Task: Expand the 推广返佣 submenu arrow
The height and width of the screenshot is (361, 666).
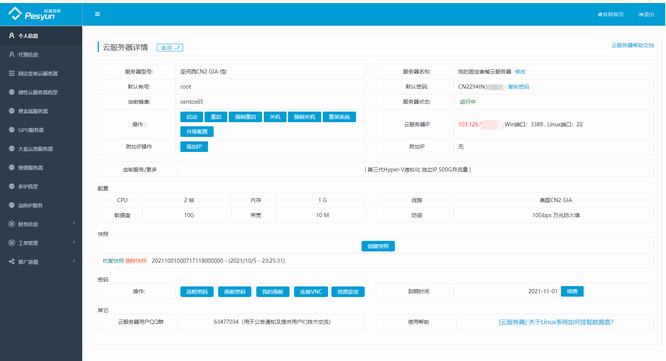Action: pos(74,261)
